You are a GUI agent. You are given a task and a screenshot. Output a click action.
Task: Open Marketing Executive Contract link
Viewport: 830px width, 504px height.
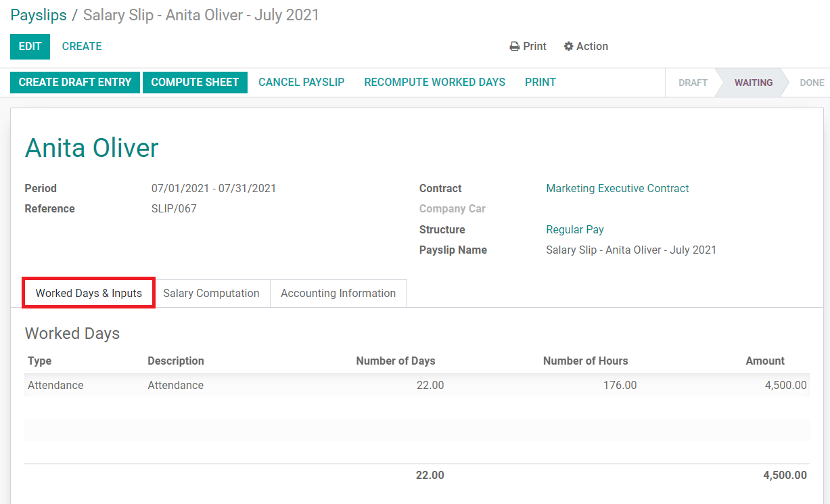617,189
